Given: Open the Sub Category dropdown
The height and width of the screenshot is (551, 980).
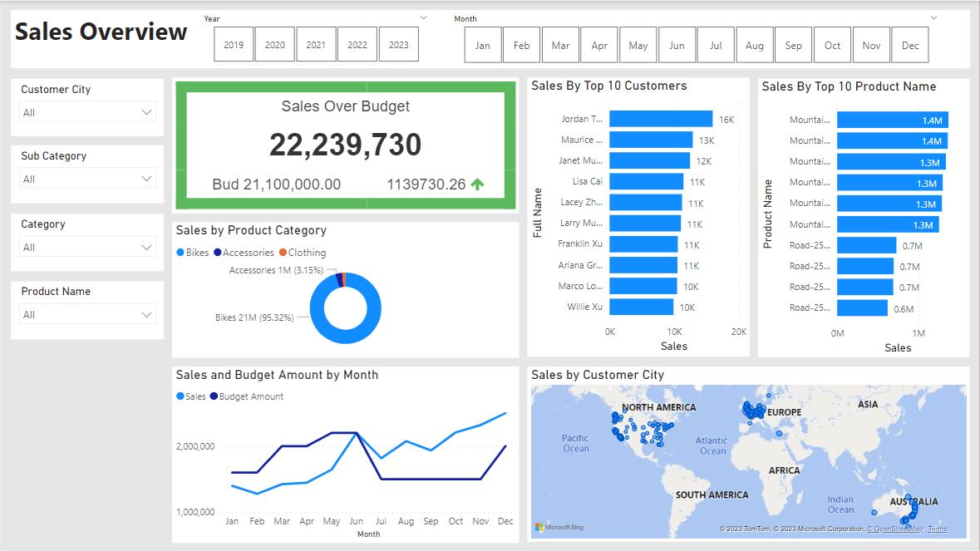Looking at the screenshot, I should [87, 179].
